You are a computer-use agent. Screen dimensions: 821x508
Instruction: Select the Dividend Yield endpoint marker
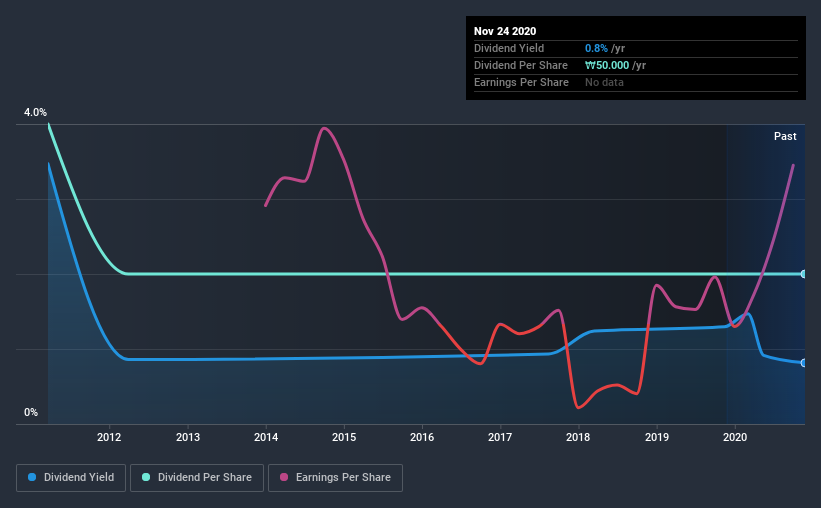tap(804, 363)
